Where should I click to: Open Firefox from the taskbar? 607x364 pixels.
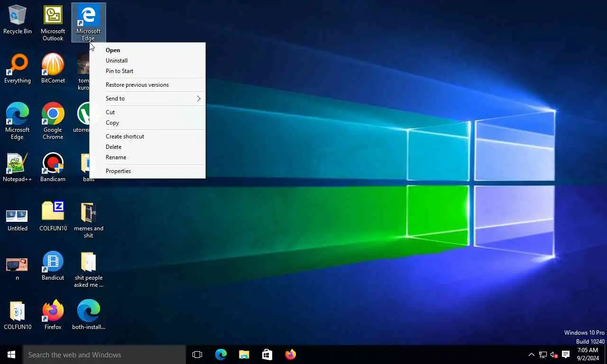pos(290,355)
